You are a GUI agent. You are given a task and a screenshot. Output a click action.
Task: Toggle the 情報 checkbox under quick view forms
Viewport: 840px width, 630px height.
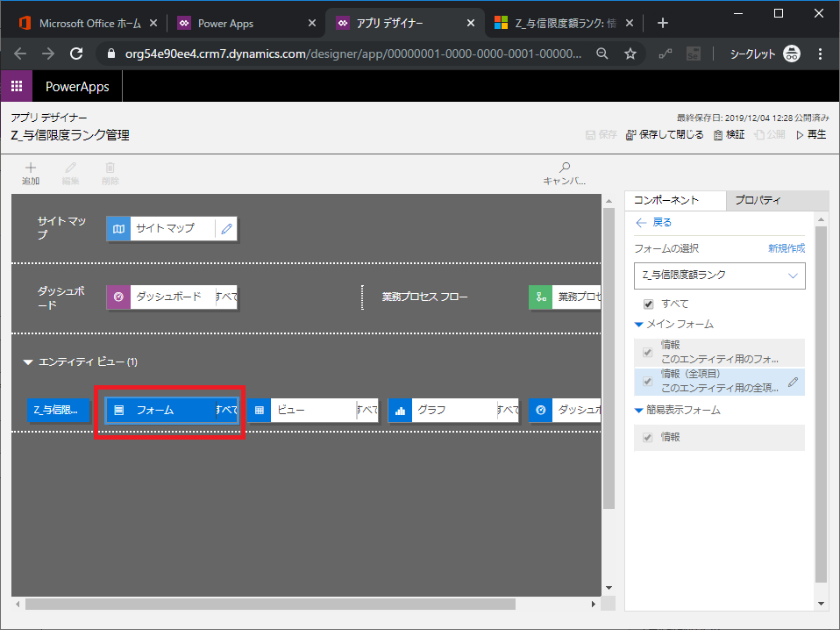(x=648, y=437)
